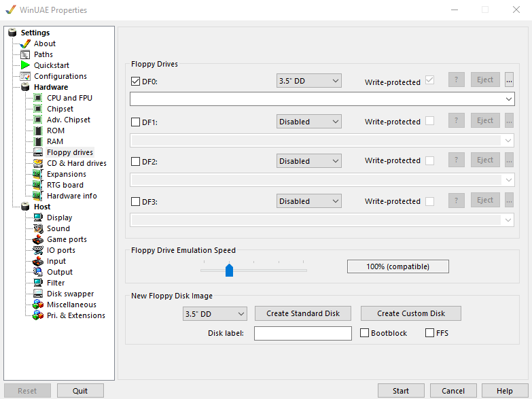Screen dimensions: 532x399
Task: Open the Configurations page label
Action: tap(60, 76)
